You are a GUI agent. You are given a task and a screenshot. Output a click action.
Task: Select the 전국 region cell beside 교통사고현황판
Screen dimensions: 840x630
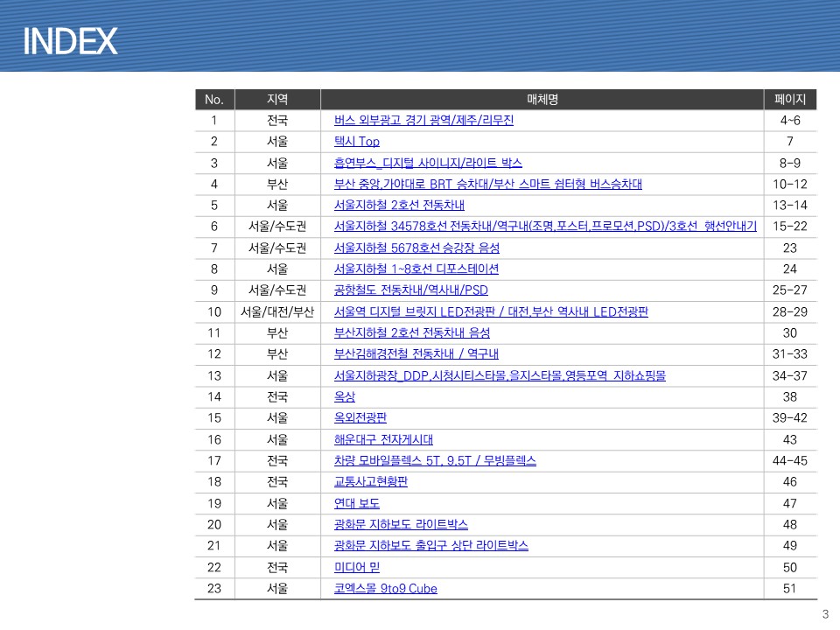click(277, 481)
